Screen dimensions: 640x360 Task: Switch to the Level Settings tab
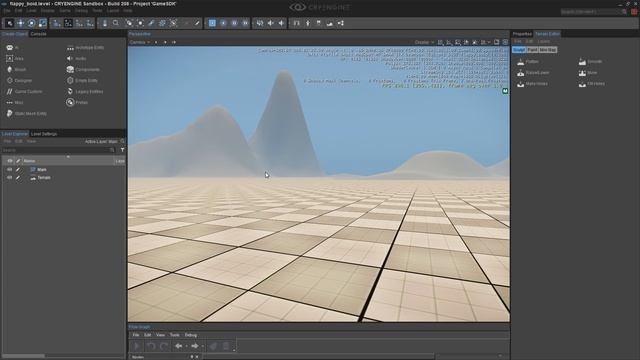pyautogui.click(x=44, y=134)
